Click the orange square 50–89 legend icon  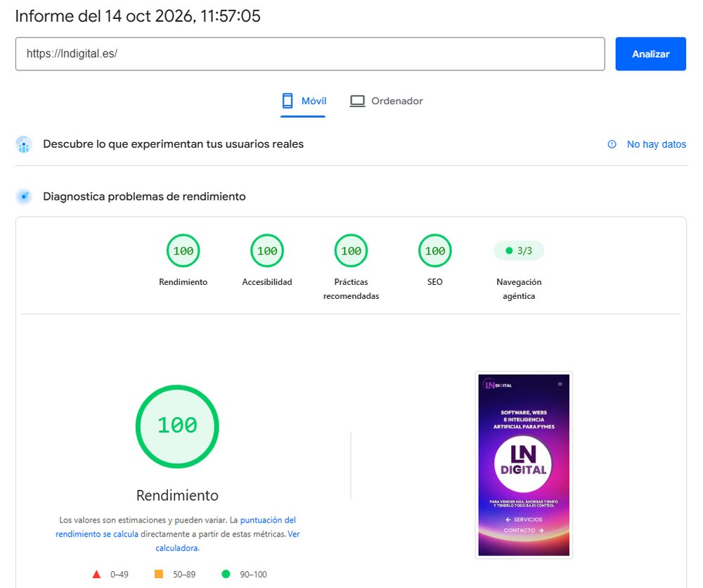click(x=159, y=574)
